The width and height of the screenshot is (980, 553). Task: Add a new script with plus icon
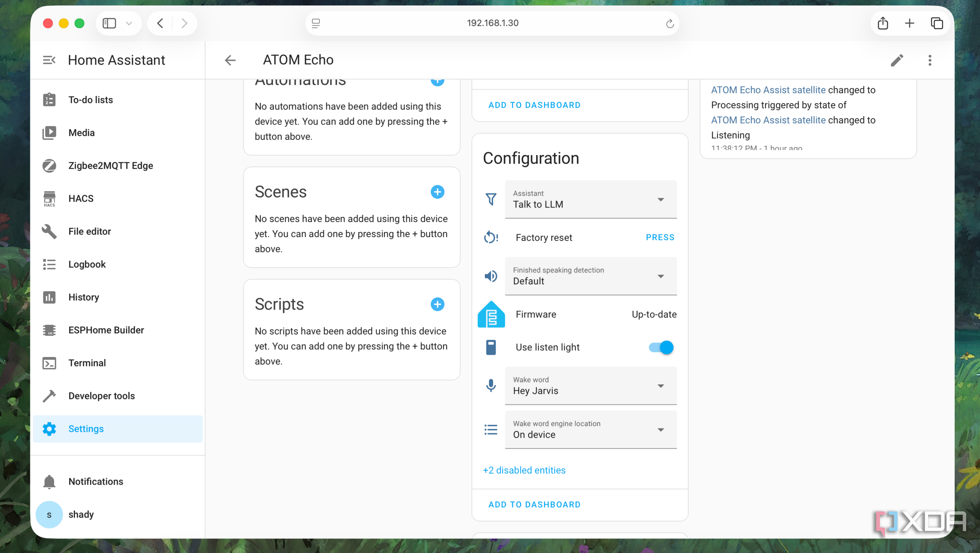pos(437,305)
